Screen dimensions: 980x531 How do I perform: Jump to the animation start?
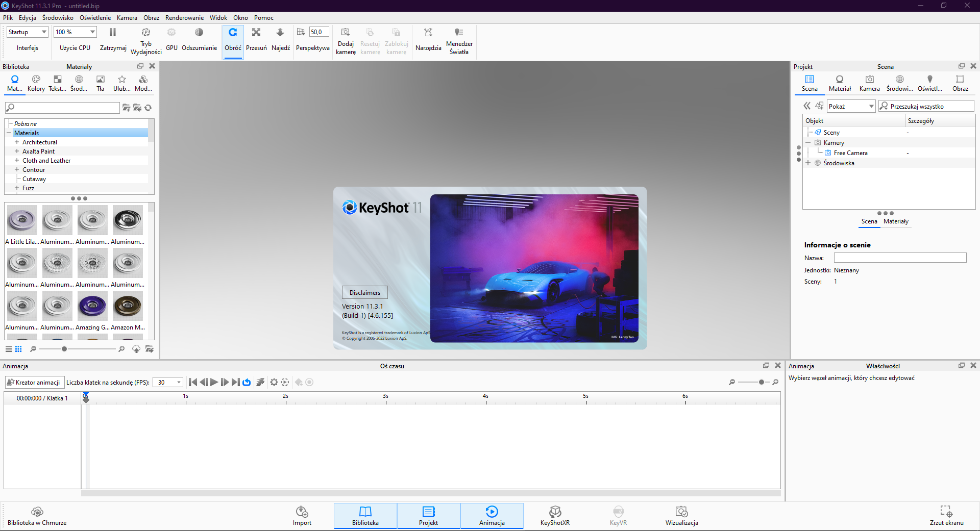point(193,382)
